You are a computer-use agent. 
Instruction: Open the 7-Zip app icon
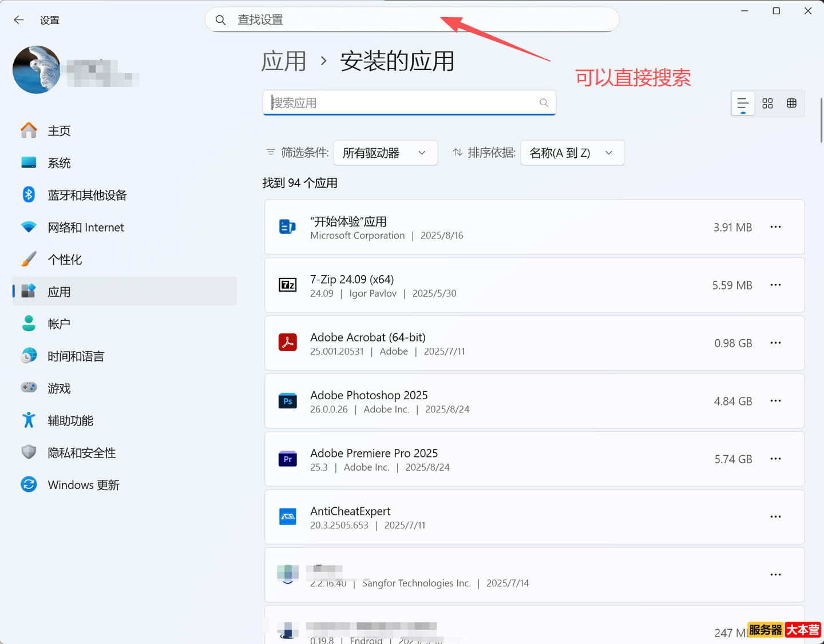click(288, 284)
